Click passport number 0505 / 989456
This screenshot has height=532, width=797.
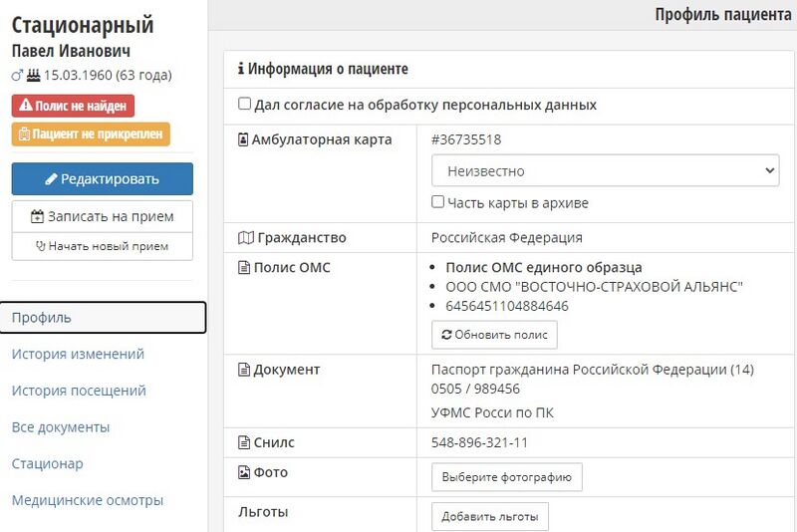[x=475, y=389]
